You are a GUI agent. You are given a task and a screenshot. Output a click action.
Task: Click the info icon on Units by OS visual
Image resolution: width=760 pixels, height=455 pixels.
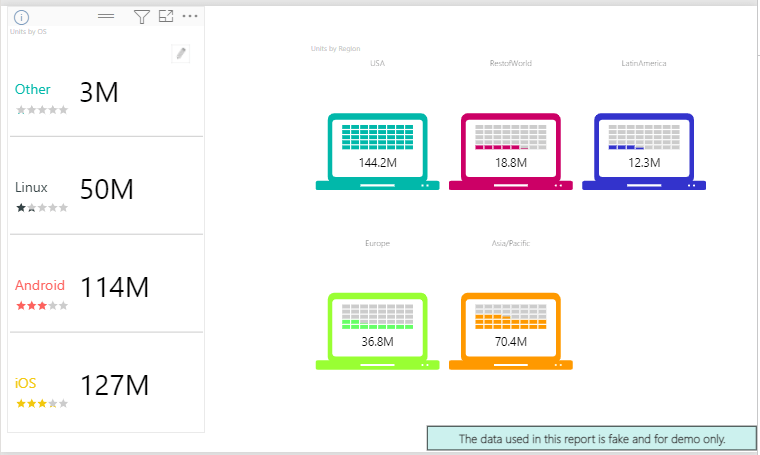coord(21,17)
